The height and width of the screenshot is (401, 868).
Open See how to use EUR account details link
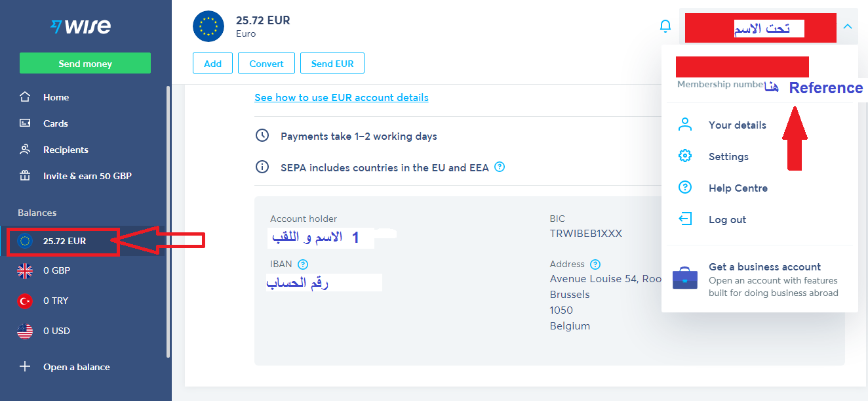pyautogui.click(x=342, y=98)
